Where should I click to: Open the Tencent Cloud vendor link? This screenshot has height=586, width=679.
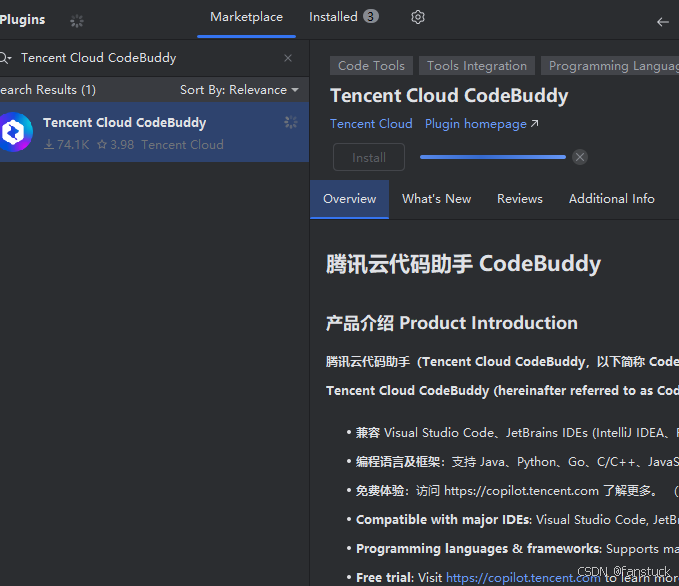[x=371, y=124]
